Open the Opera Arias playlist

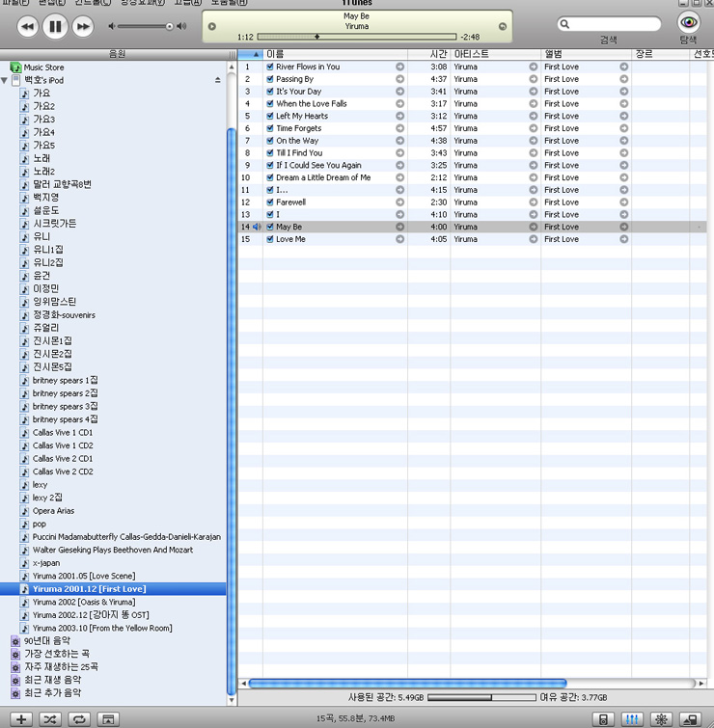[53, 511]
